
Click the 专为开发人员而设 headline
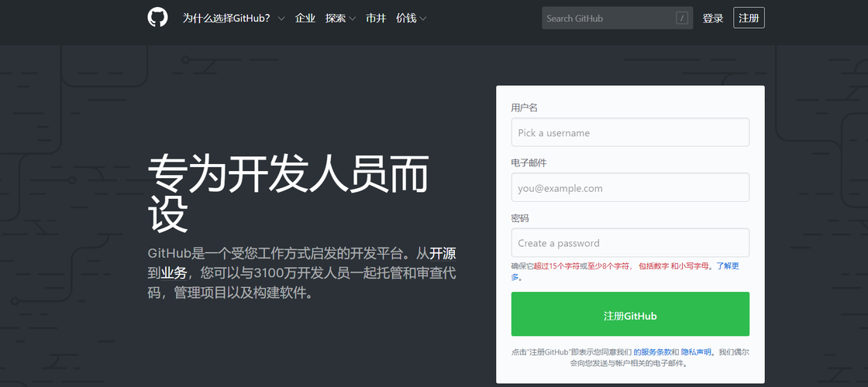pyautogui.click(x=288, y=193)
